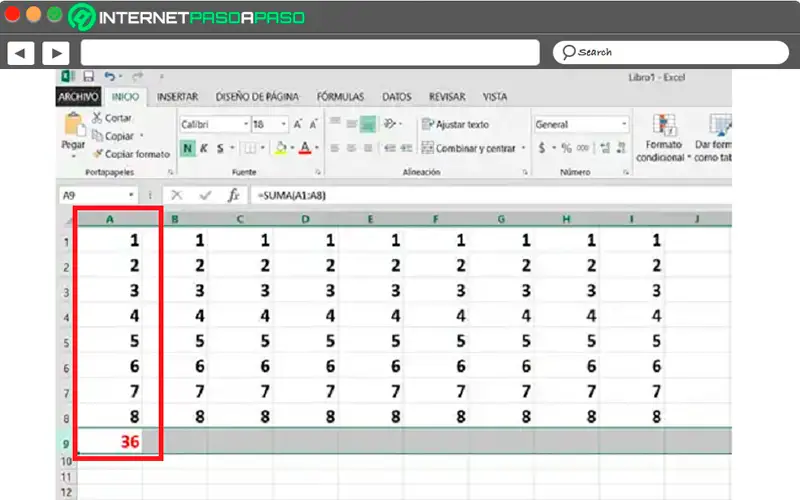
Task: Open the name box A9 dropdown
Action: 131,195
